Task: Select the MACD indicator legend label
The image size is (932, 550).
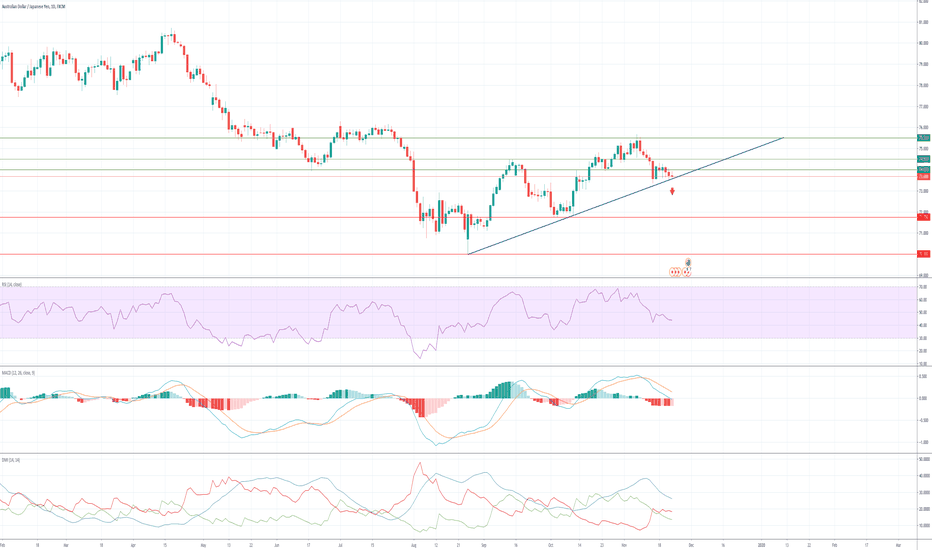Action: pyautogui.click(x=18, y=373)
